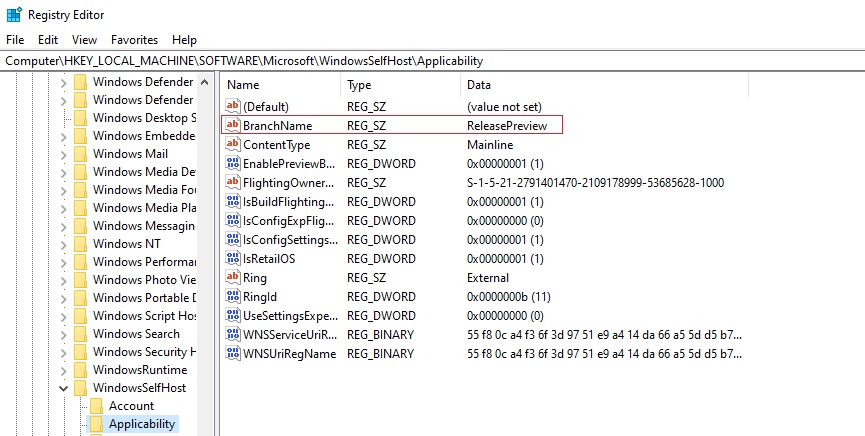Click the 0x0000000b (11) data value
This screenshot has height=436, width=865.
[x=509, y=297]
